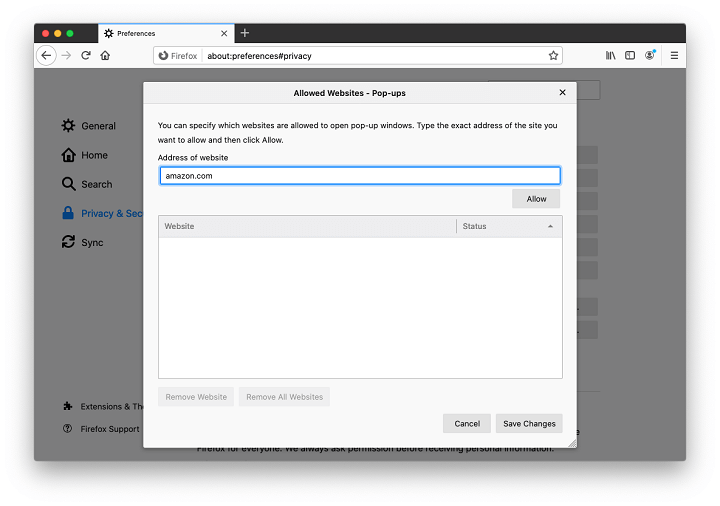The height and width of the screenshot is (506, 720).
Task: Open the Sync preferences category
Action: click(x=83, y=242)
